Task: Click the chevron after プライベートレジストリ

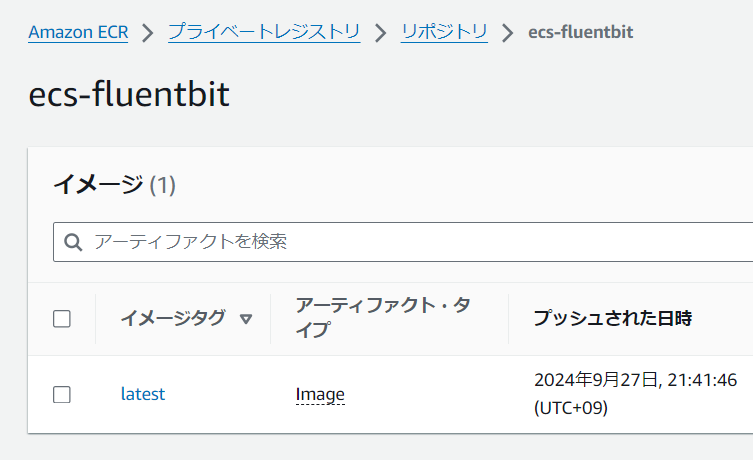Action: pos(381,33)
